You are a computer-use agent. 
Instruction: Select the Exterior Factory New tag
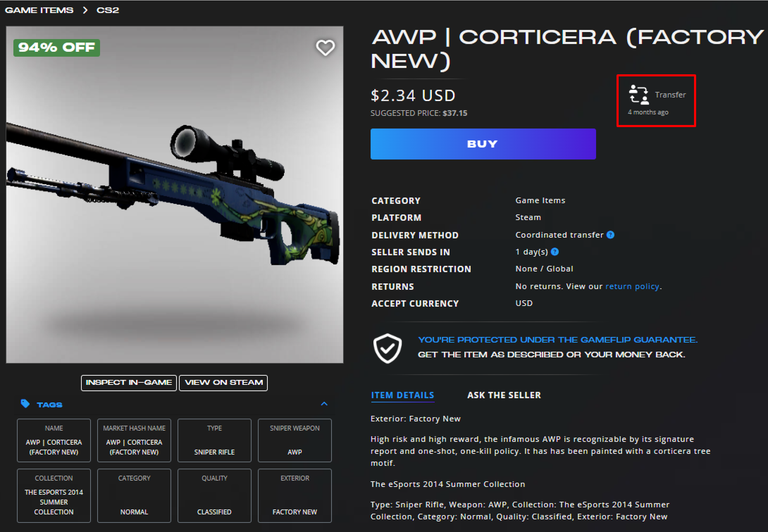click(295, 495)
